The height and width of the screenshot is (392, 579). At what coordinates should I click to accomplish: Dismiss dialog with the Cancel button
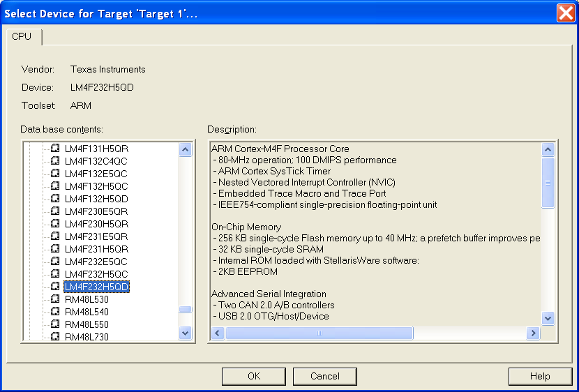(324, 376)
